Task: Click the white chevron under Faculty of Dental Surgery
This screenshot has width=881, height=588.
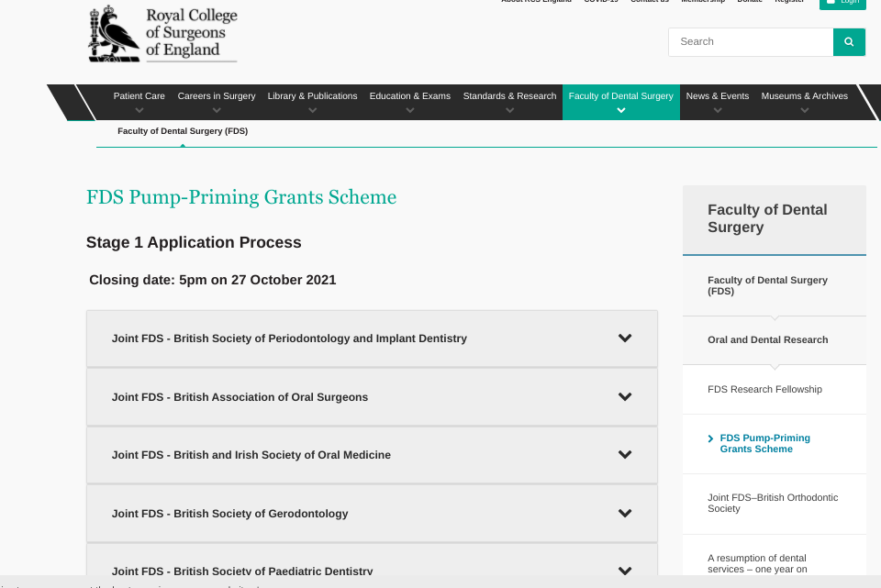Action: [x=621, y=111]
